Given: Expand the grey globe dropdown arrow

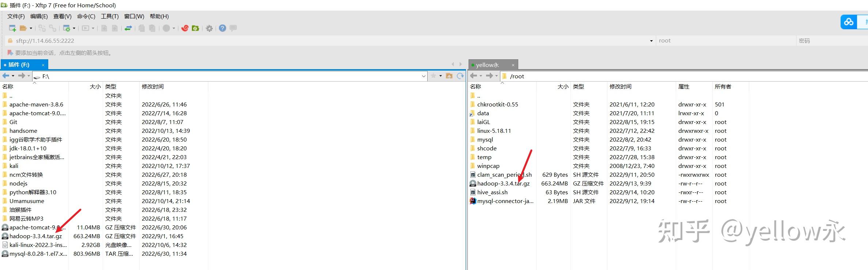Looking at the screenshot, I should click(174, 28).
